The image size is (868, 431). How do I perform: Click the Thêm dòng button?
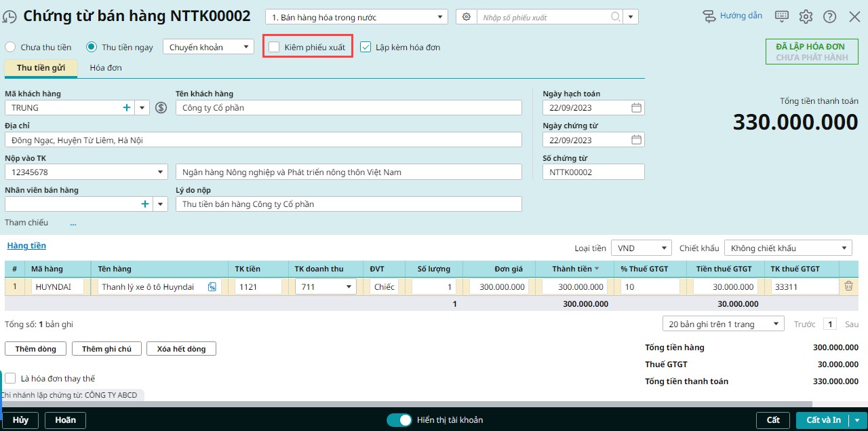[x=35, y=348]
